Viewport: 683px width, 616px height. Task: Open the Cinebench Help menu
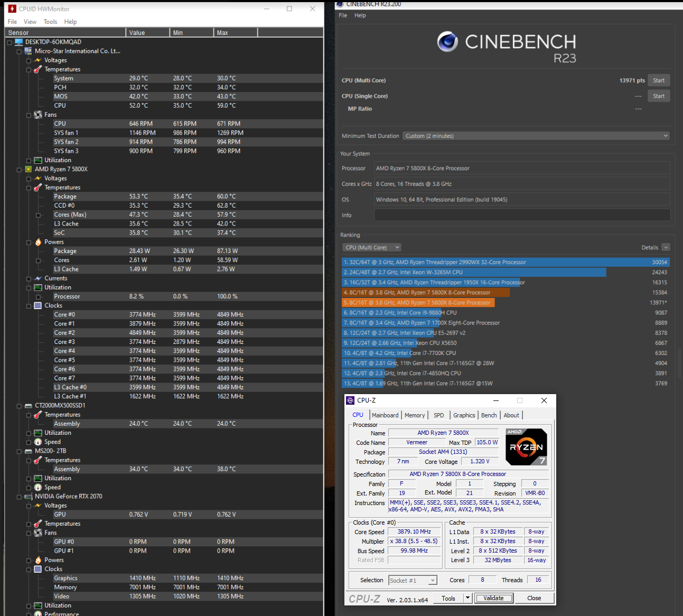[x=360, y=15]
